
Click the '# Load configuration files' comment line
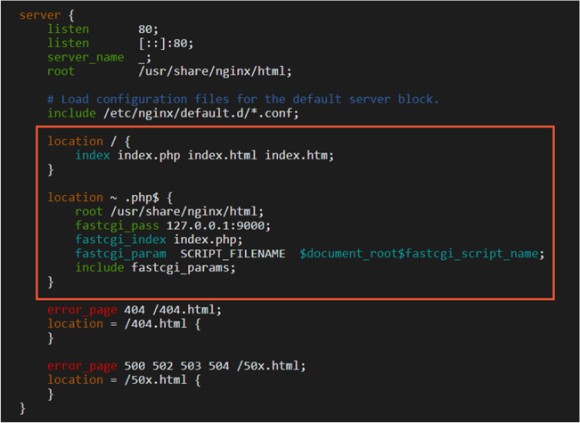click(x=243, y=99)
